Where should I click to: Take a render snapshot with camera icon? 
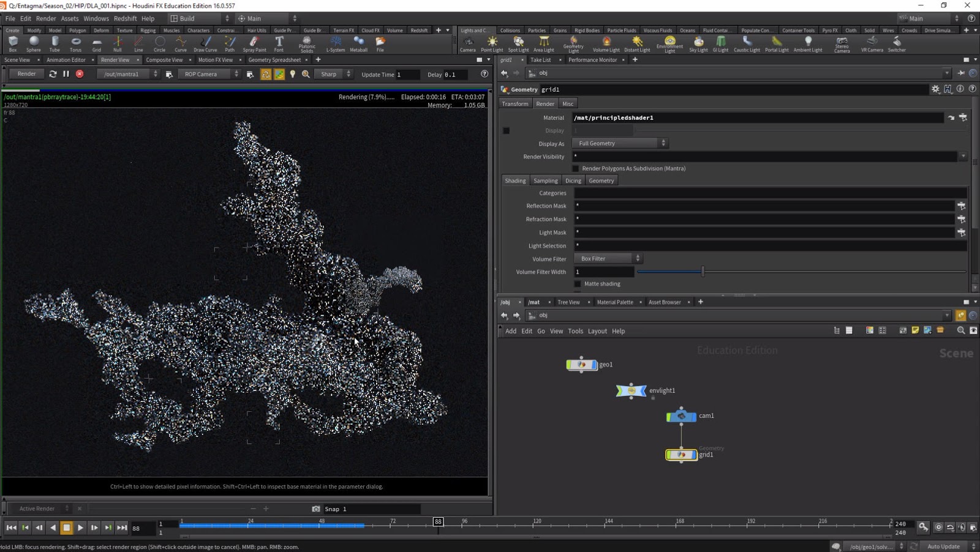(316, 509)
